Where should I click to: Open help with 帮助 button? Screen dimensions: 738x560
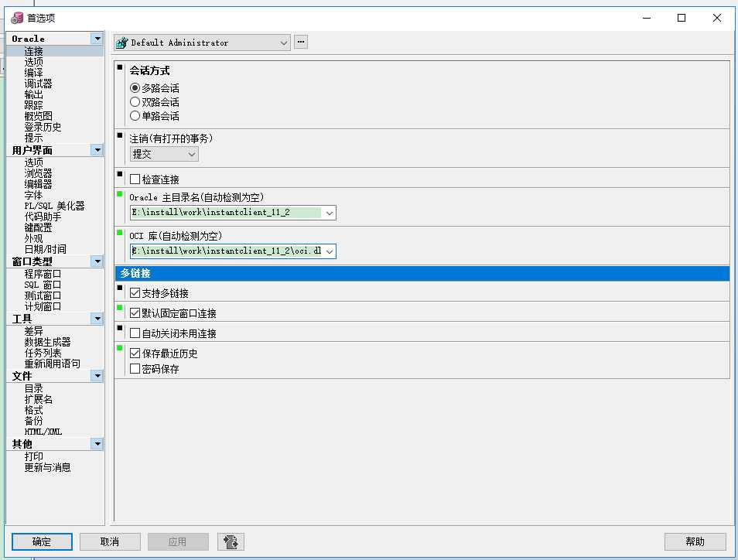[695, 541]
